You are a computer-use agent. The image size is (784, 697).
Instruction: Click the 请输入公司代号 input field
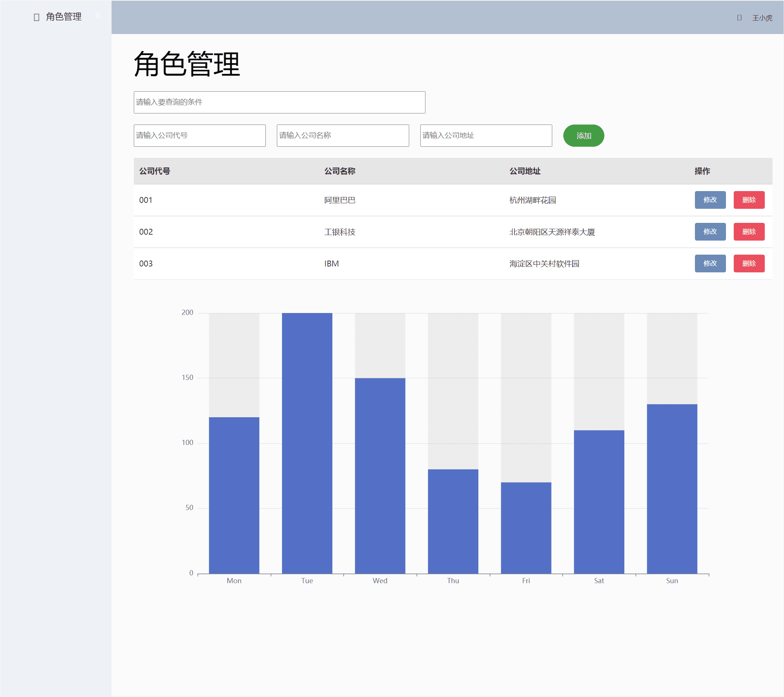click(x=199, y=135)
